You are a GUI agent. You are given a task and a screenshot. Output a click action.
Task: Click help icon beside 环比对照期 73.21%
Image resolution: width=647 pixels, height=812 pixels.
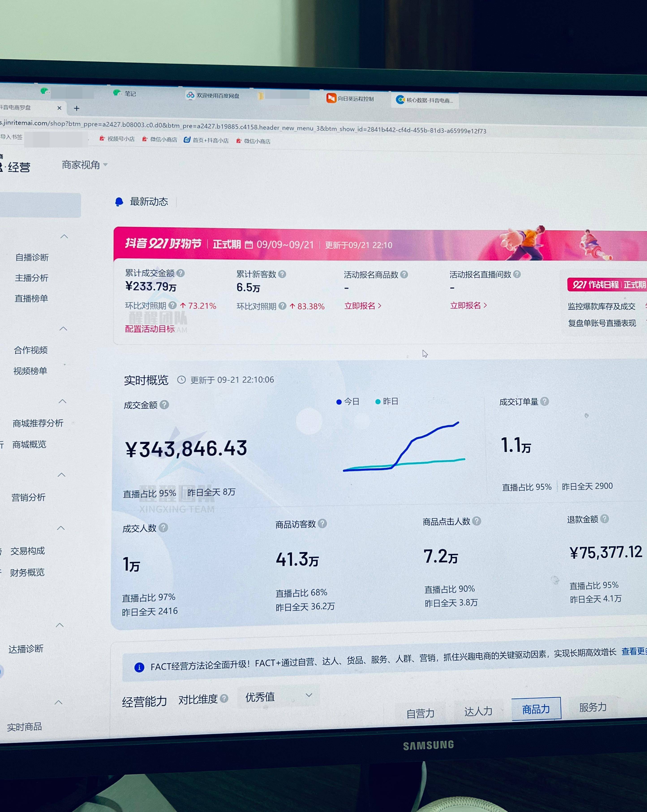(172, 305)
